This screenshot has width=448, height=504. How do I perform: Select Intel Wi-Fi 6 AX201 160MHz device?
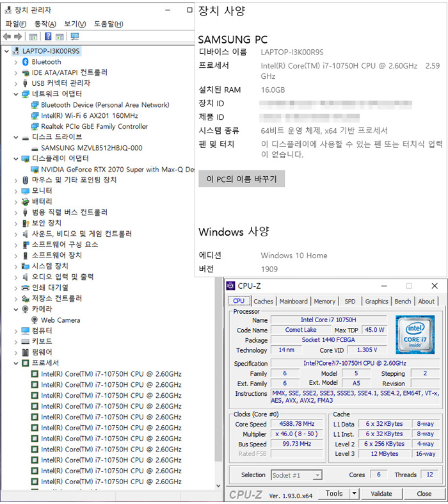[x=89, y=116]
